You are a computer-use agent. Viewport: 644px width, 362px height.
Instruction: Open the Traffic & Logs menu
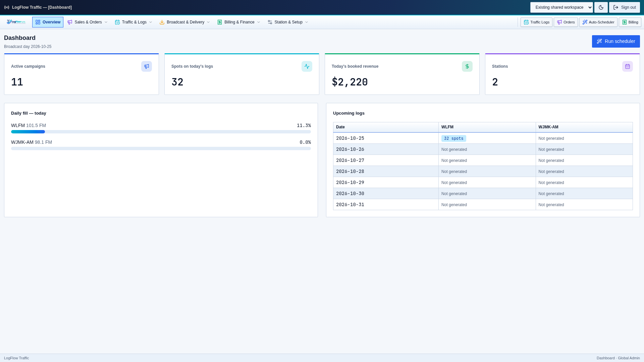133,22
